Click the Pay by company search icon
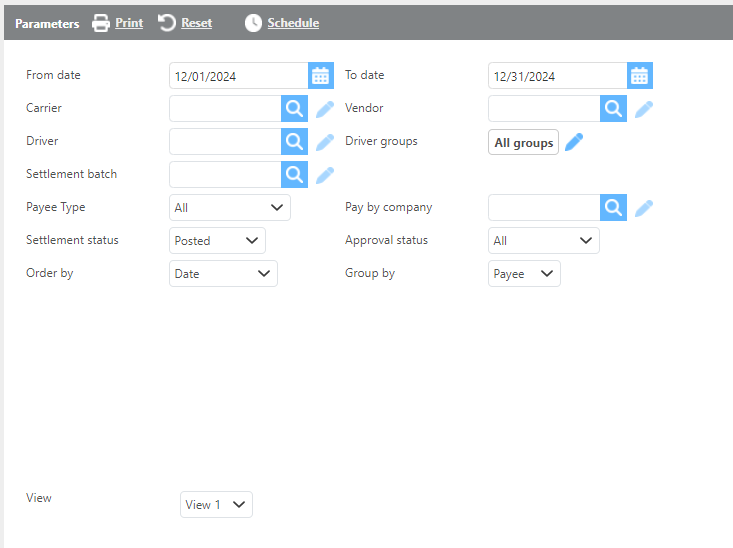Screen dimensions: 733x548 click(613, 208)
